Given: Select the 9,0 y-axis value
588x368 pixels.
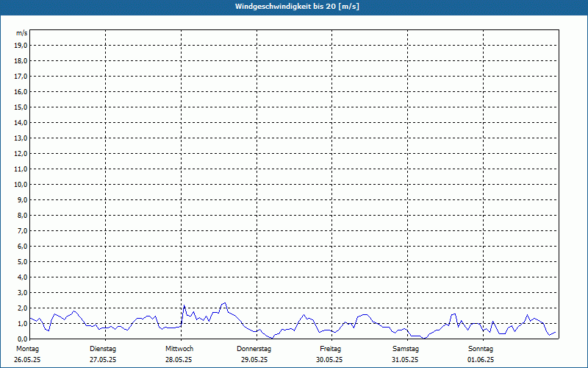Looking at the screenshot, I should [22, 199].
